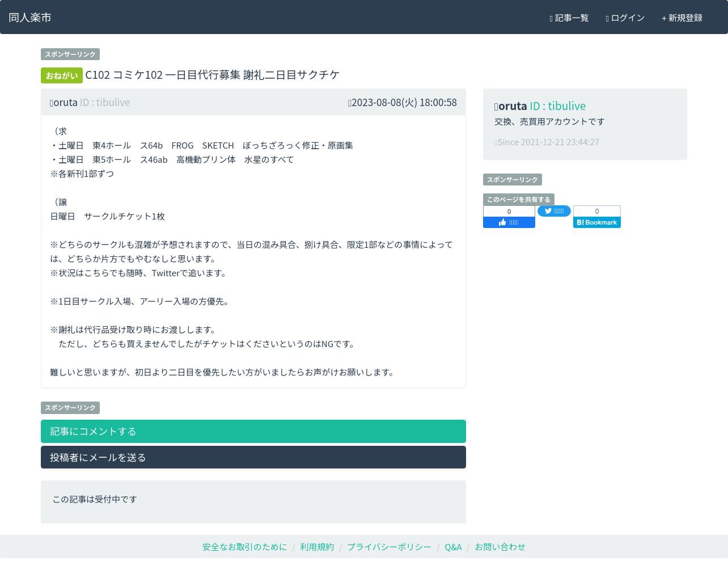Click the Facebook like count box
Image resolution: width=728 pixels, height=570 pixels.
509,212
